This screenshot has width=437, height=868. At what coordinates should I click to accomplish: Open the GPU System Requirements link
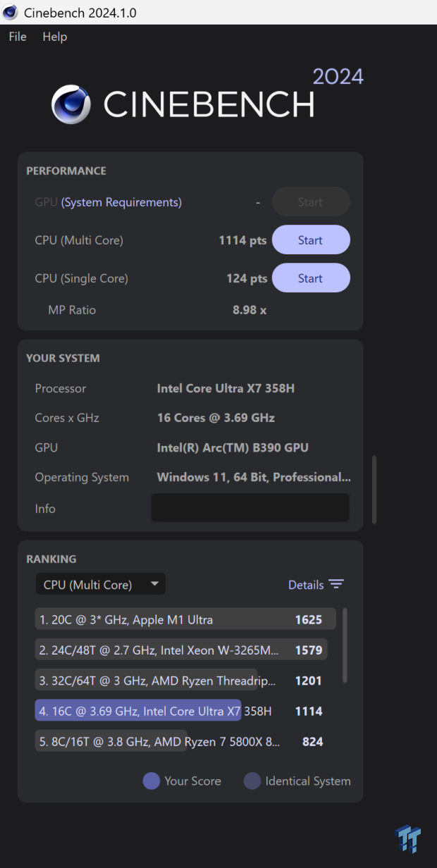pyautogui.click(x=121, y=202)
